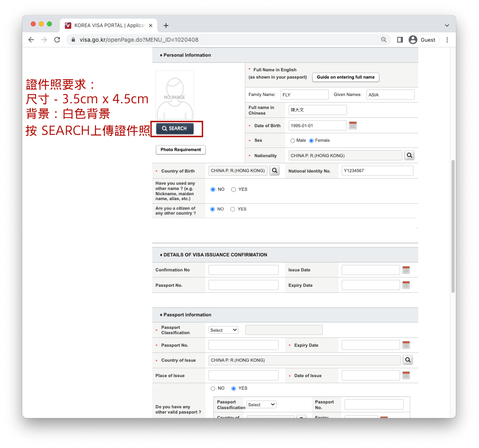Open calendar for passport Date of Issue

pos(406,375)
